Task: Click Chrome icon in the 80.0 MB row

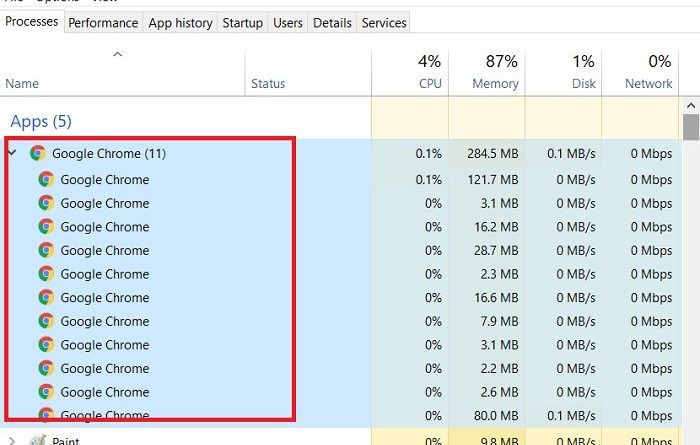Action: (x=46, y=415)
